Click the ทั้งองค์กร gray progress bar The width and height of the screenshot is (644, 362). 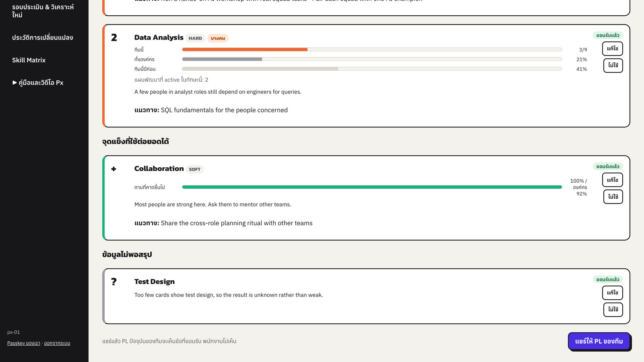372,59
